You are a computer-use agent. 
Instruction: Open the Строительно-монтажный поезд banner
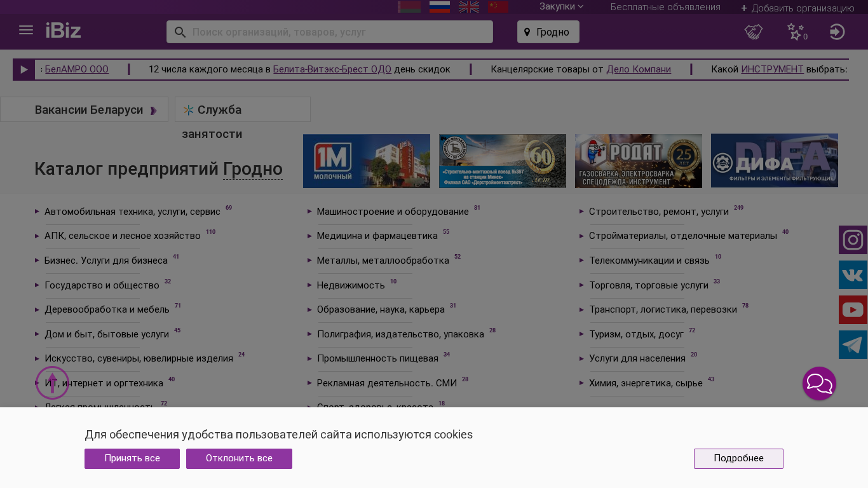pos(503,161)
